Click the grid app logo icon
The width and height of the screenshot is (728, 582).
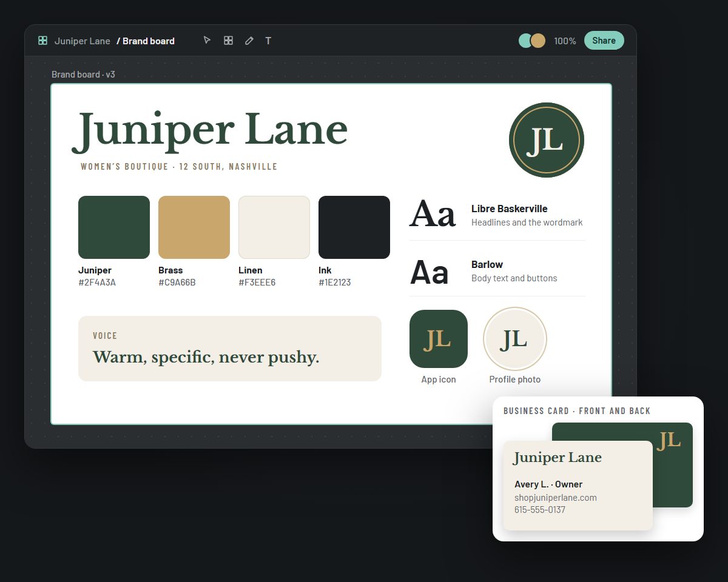click(x=42, y=41)
